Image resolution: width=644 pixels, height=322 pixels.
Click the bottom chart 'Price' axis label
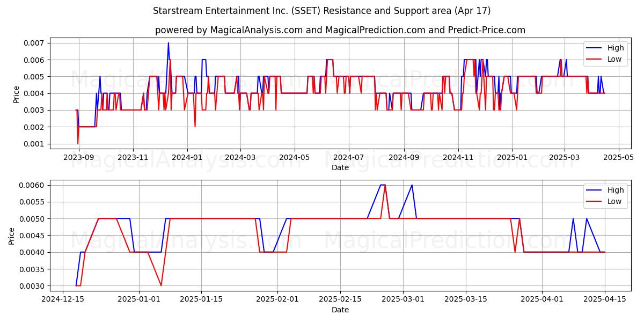[12, 236]
